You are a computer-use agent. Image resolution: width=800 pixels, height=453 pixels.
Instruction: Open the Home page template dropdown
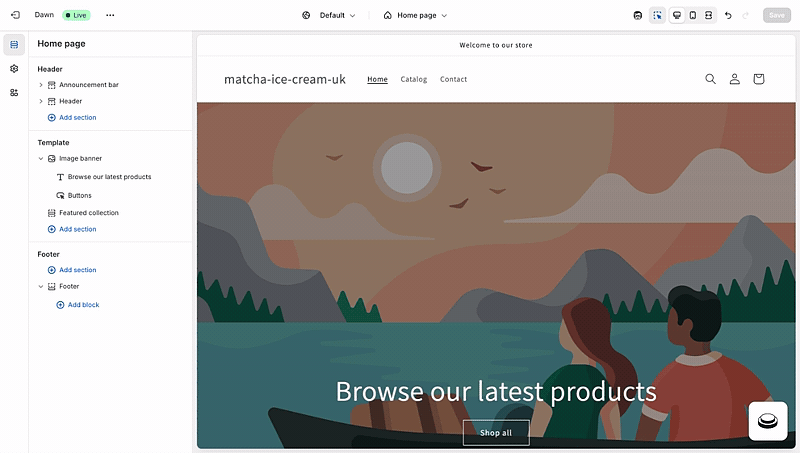[415, 15]
